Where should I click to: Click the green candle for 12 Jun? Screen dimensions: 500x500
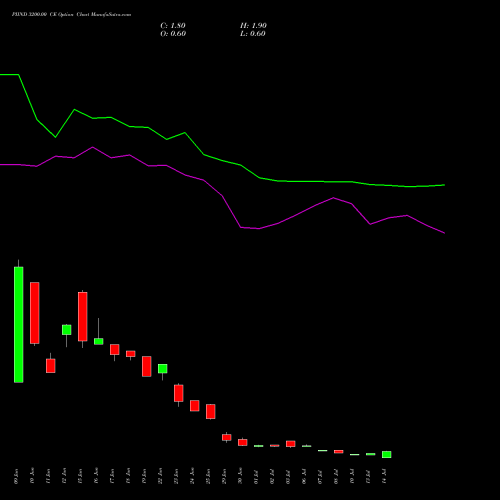(67, 330)
